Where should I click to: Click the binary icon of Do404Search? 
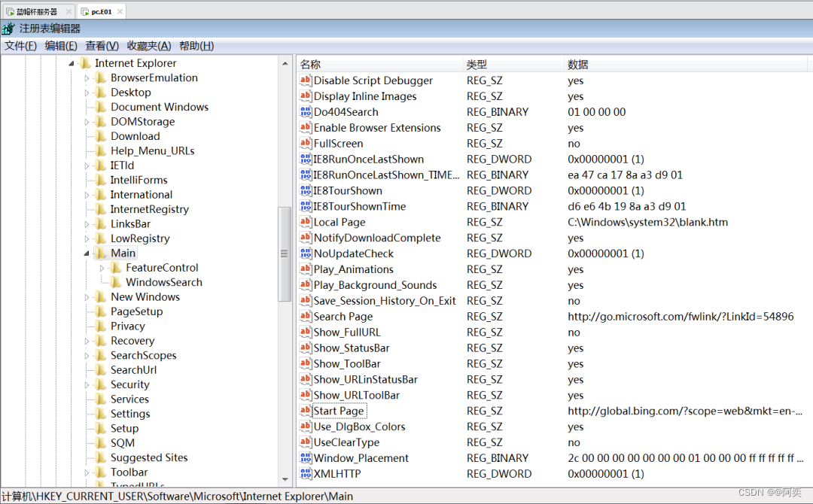point(306,112)
